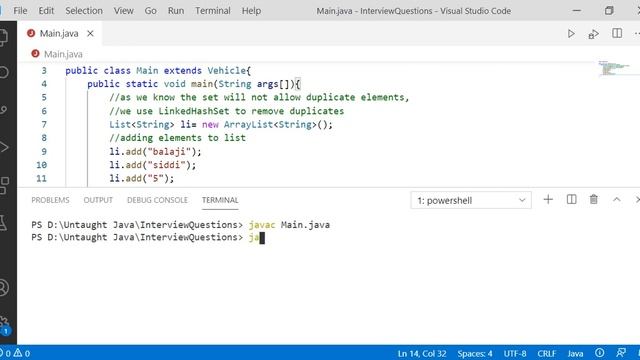Create a new terminal with plus icon
The image size is (640, 360).
click(548, 200)
